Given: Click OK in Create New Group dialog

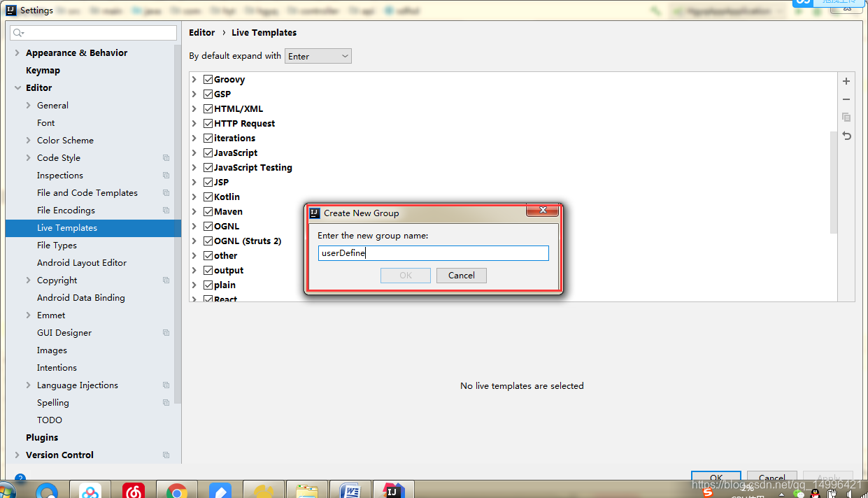Looking at the screenshot, I should [406, 276].
